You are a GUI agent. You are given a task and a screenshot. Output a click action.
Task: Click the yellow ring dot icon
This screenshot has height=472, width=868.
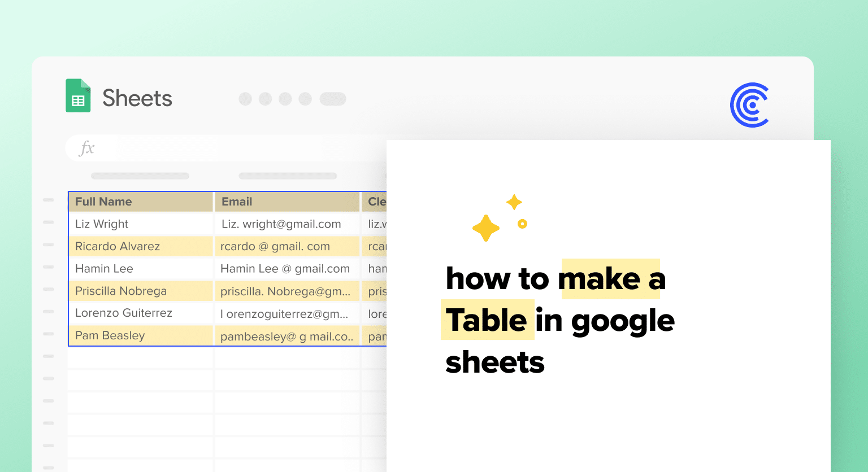[522, 224]
